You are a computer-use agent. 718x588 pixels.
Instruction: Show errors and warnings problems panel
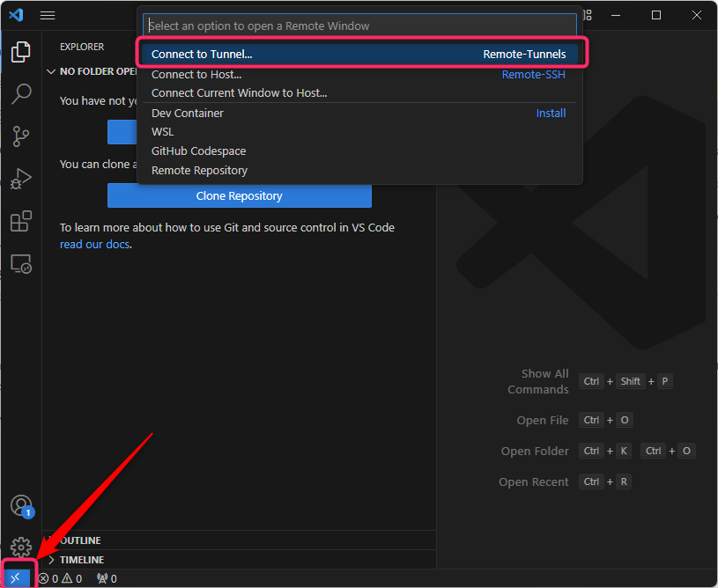click(61, 579)
